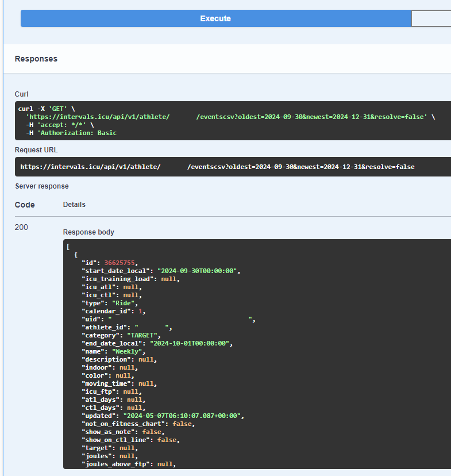Click the request URL text in the box
This screenshot has width=451, height=476.
tap(217, 167)
